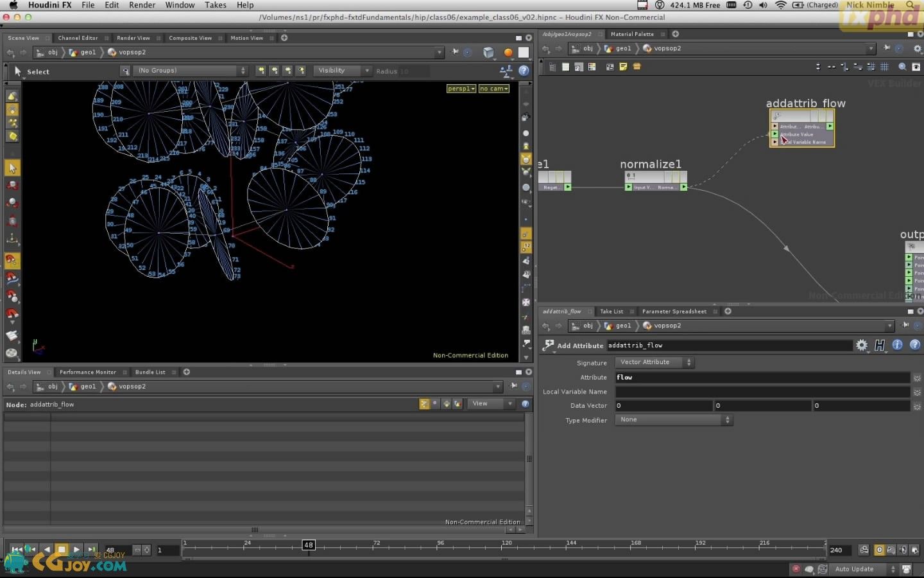This screenshot has width=924, height=578.
Task: Click the Add Attribute node type icon
Action: click(548, 346)
